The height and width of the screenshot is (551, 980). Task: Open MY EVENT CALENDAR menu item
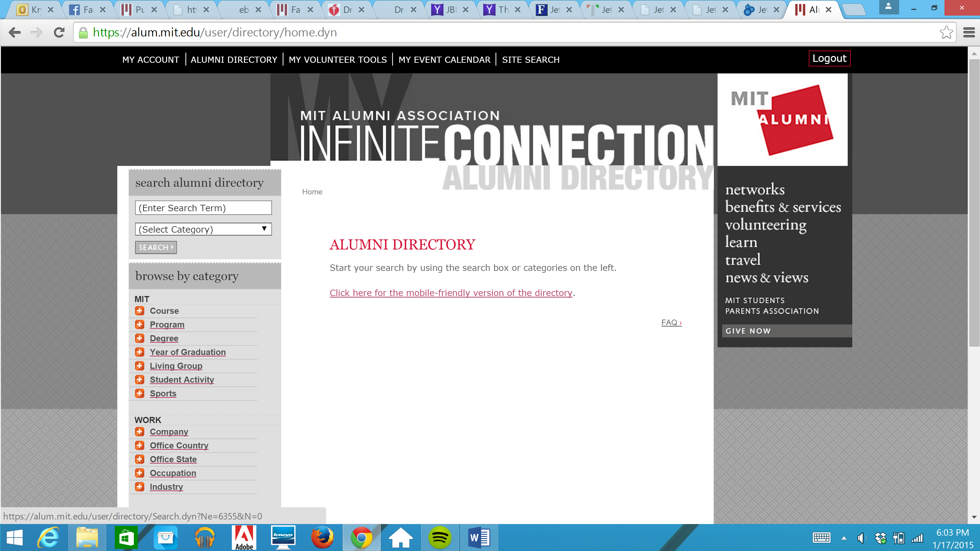pos(444,60)
